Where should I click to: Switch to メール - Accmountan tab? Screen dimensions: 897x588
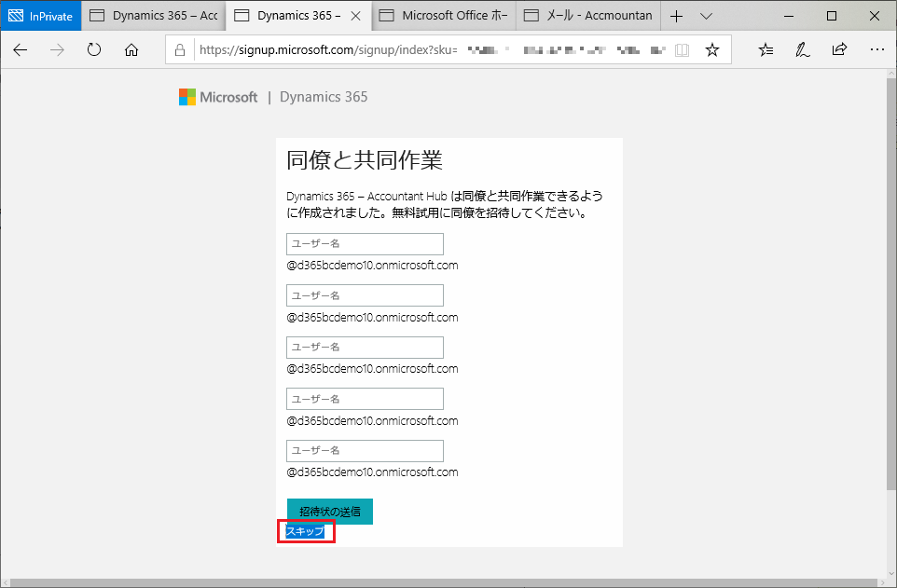[x=589, y=16]
